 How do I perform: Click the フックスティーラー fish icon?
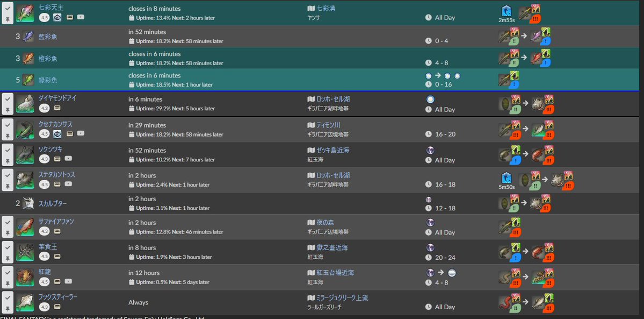[x=25, y=302]
